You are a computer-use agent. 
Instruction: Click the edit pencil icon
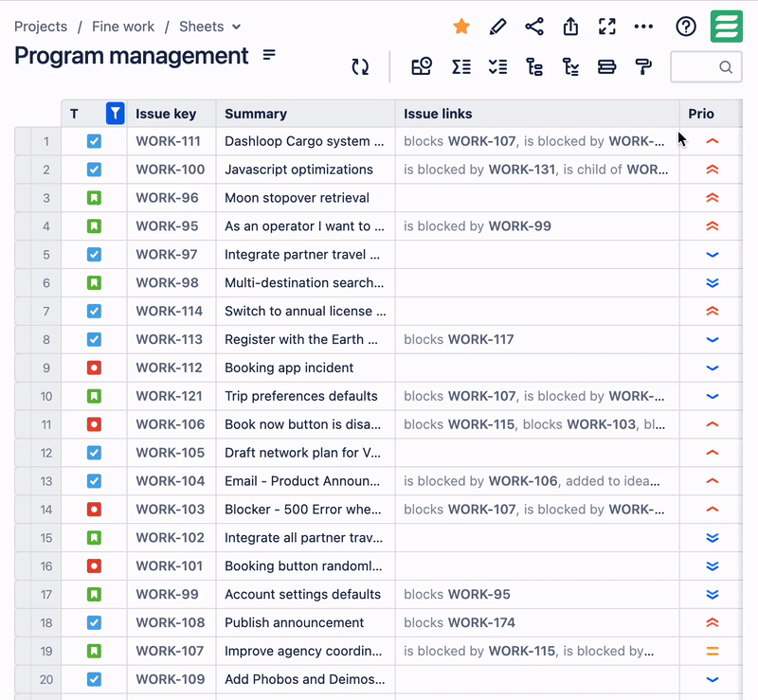pos(497,27)
